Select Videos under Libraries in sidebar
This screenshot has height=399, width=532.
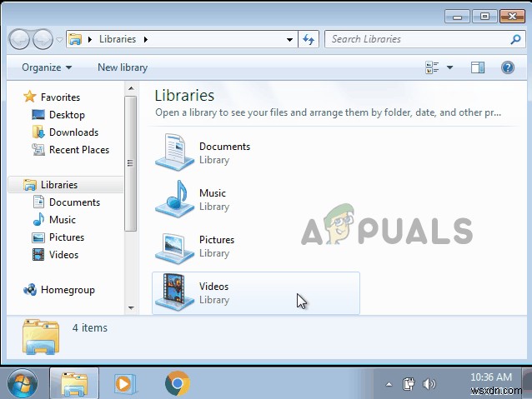point(63,255)
